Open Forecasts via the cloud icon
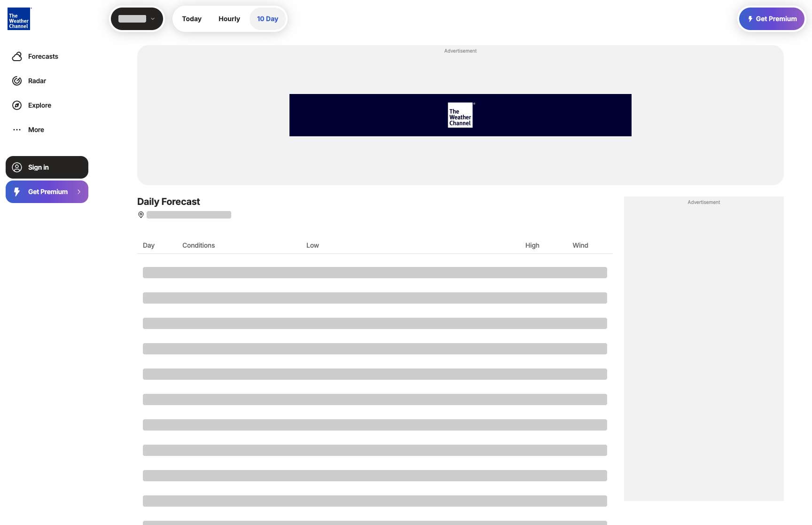The width and height of the screenshot is (812, 525). click(x=17, y=56)
